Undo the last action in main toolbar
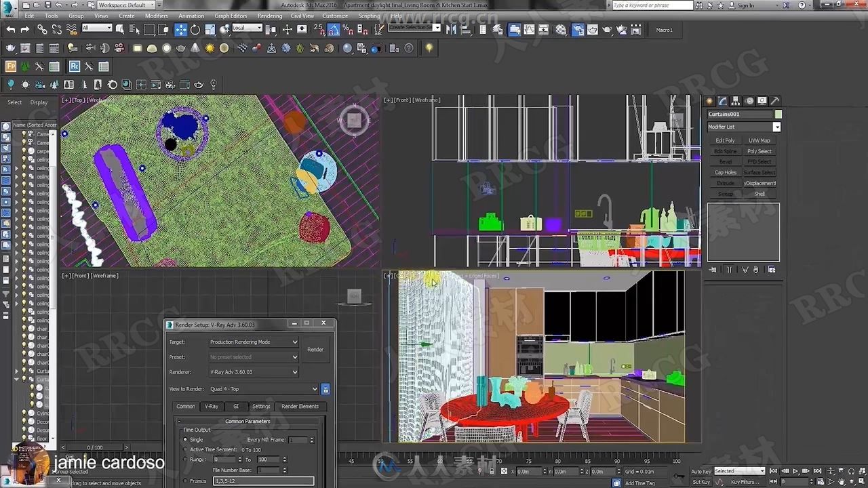This screenshot has width=868, height=488. 10,29
